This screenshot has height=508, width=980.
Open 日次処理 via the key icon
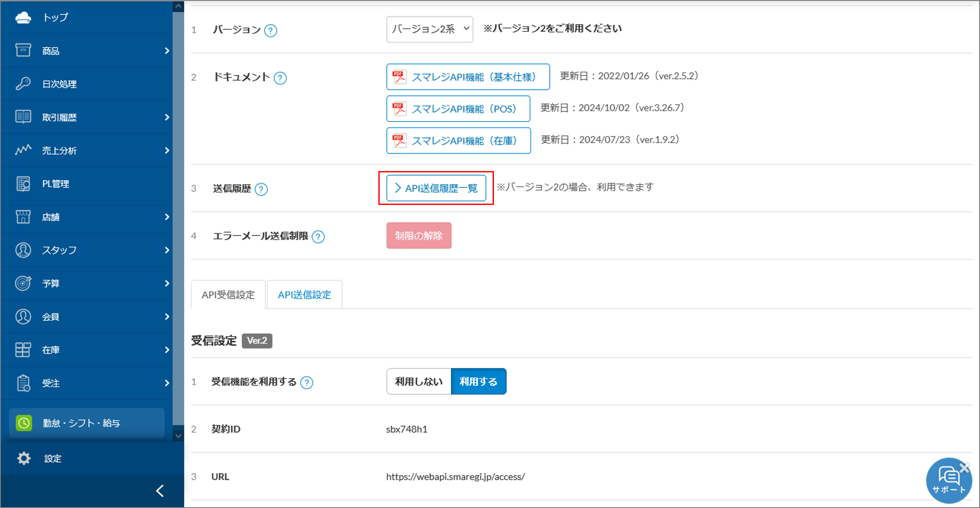23,84
